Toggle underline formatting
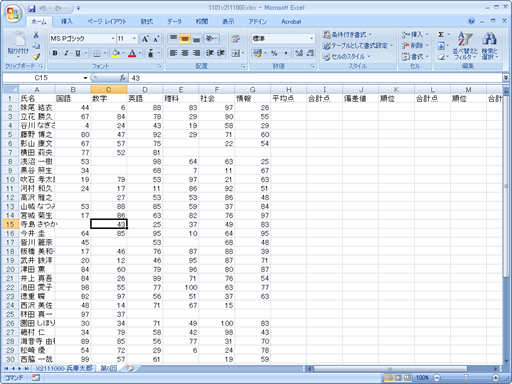The width and height of the screenshot is (512, 384). 78,53
